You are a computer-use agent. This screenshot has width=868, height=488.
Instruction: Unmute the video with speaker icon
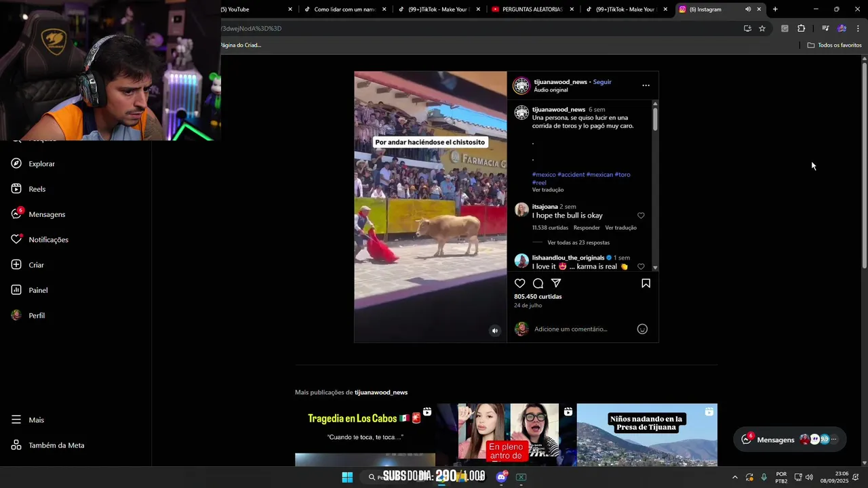coord(494,331)
